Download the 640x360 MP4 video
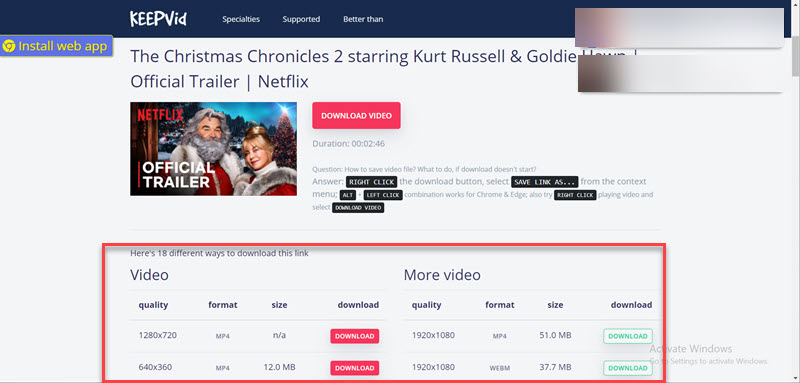Image resolution: width=800 pixels, height=383 pixels. [x=355, y=368]
